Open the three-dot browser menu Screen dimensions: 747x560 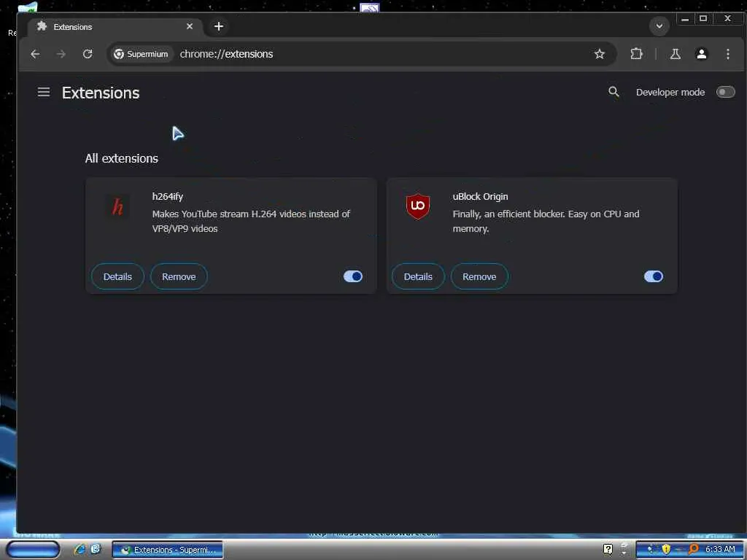pos(727,54)
